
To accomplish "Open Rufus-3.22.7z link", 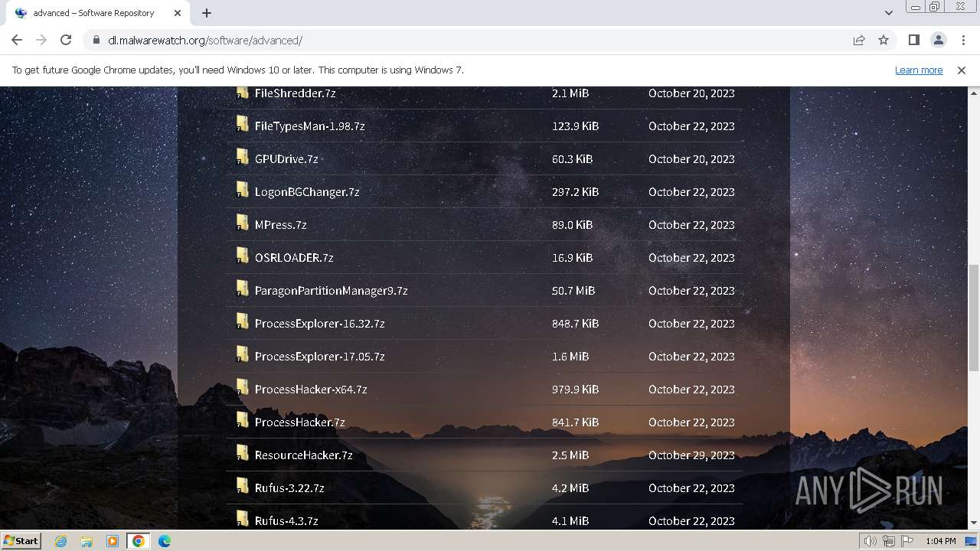I will tap(289, 488).
